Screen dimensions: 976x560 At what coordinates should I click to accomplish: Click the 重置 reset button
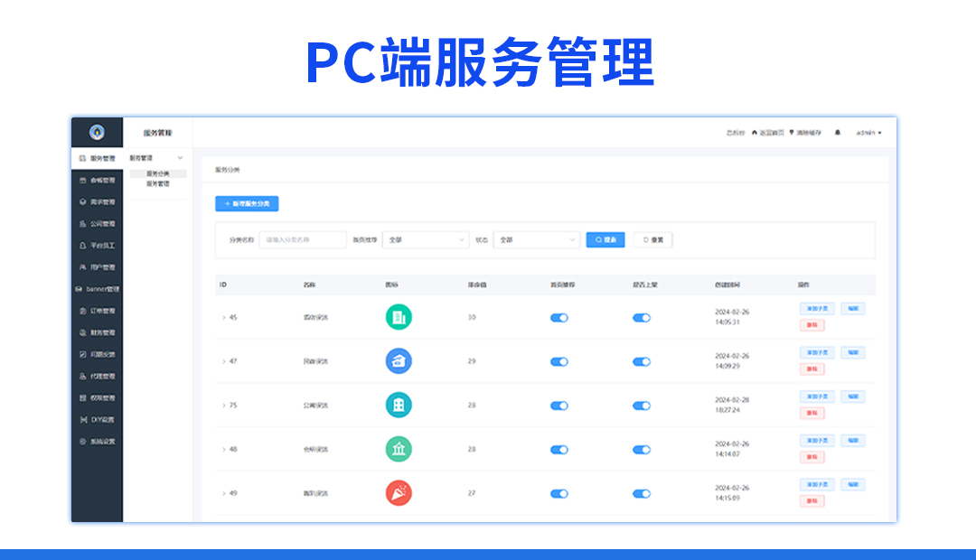652,240
